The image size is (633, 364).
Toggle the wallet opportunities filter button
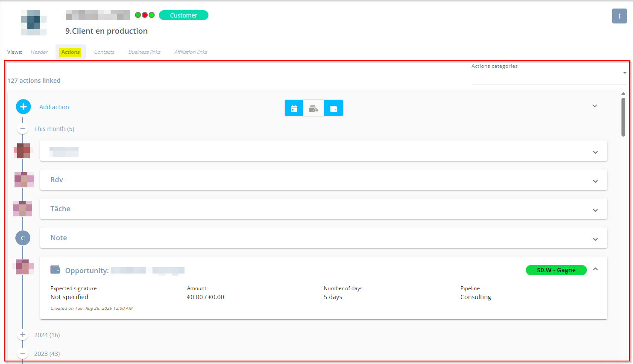pyautogui.click(x=334, y=108)
